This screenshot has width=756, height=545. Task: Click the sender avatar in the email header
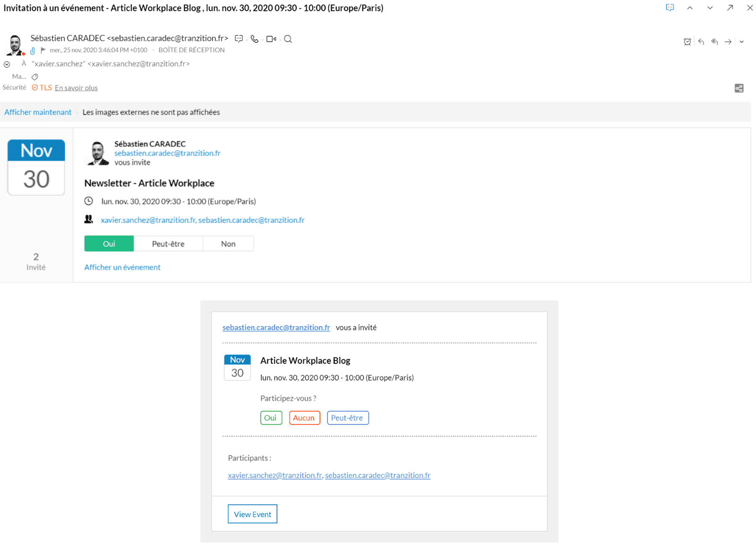click(15, 45)
